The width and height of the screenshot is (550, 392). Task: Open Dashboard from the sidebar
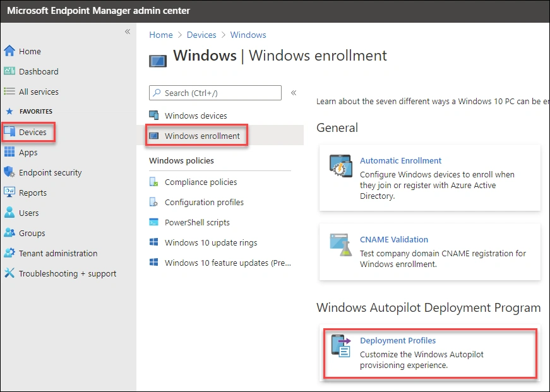click(x=39, y=71)
